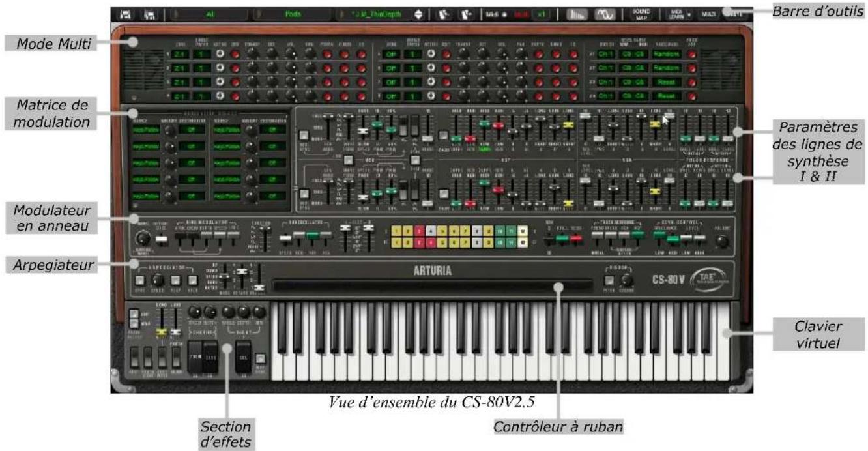Toggle the DEL delay rocker switch
Screen dimensions: 868x451
pyautogui.click(x=244, y=356)
